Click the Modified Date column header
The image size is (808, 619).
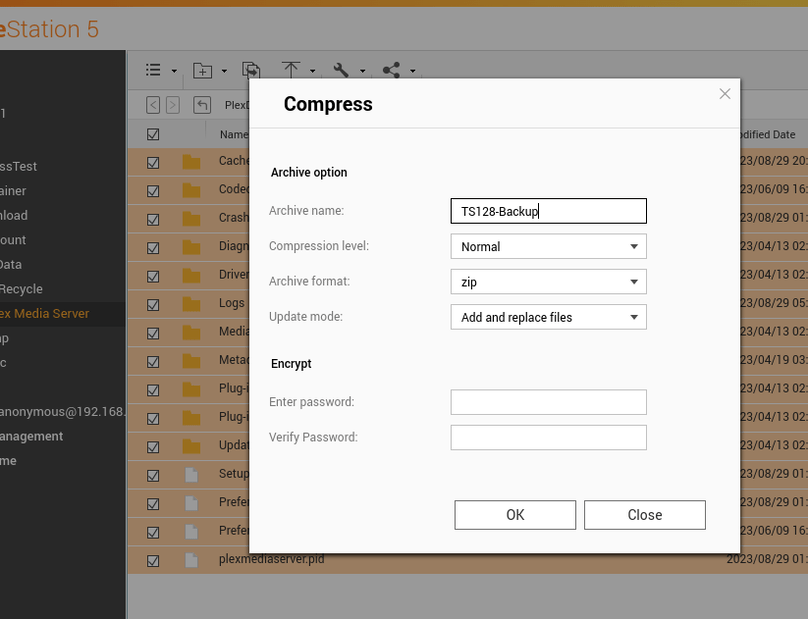(x=767, y=135)
